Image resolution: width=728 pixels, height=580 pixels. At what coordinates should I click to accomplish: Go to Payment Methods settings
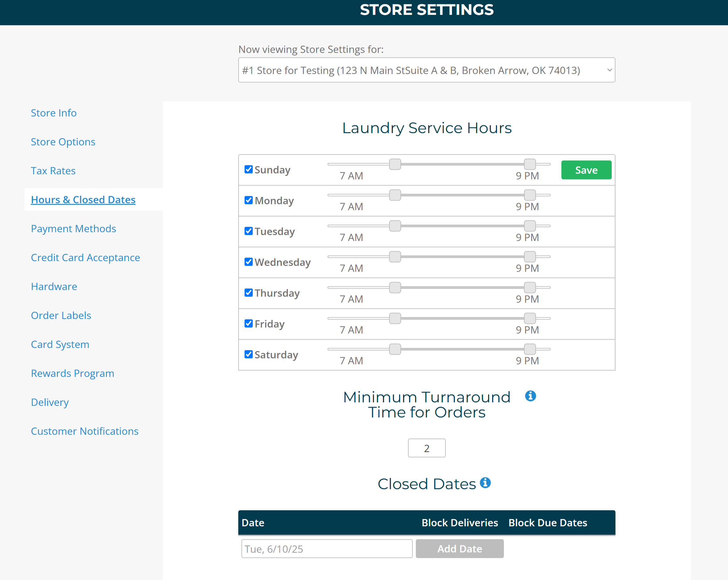pyautogui.click(x=73, y=229)
